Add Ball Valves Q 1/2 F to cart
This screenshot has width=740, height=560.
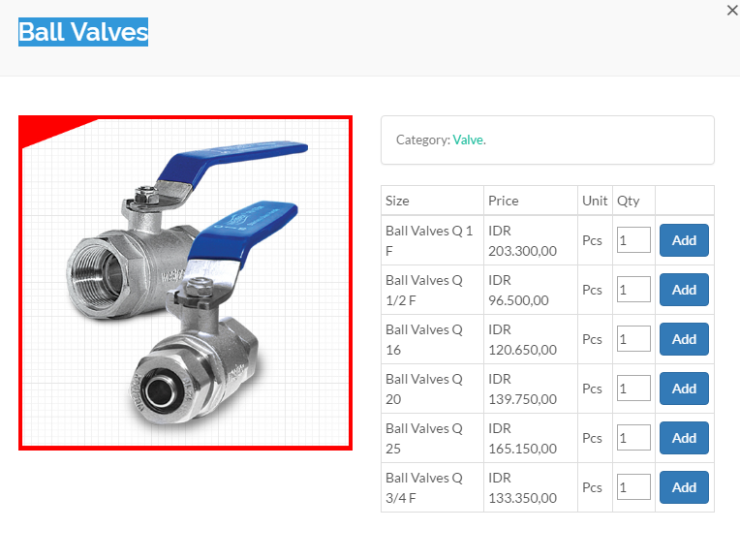click(x=684, y=290)
